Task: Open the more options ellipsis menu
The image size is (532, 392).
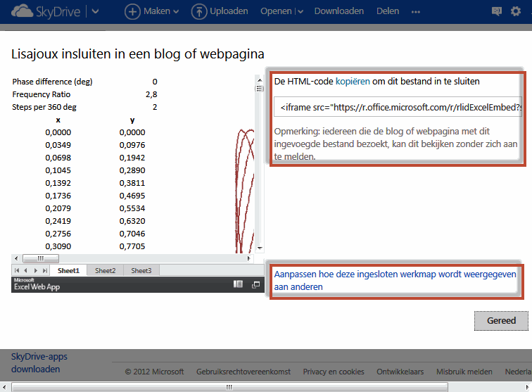Action: (416, 12)
